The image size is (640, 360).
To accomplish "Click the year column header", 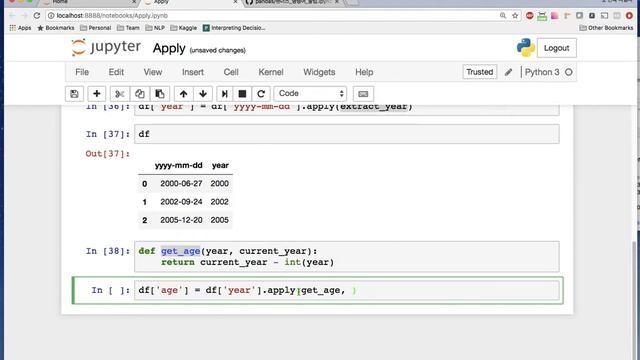I will point(220,165).
